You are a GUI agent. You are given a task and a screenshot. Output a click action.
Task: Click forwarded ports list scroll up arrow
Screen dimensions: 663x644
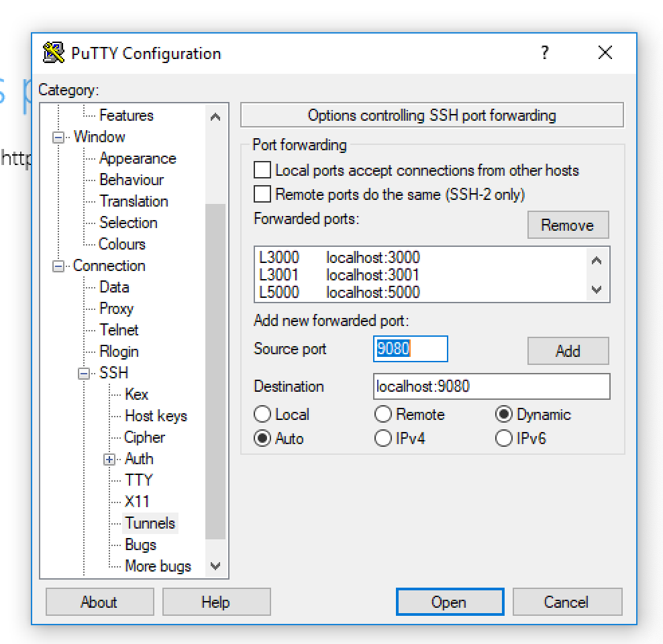coord(597,261)
